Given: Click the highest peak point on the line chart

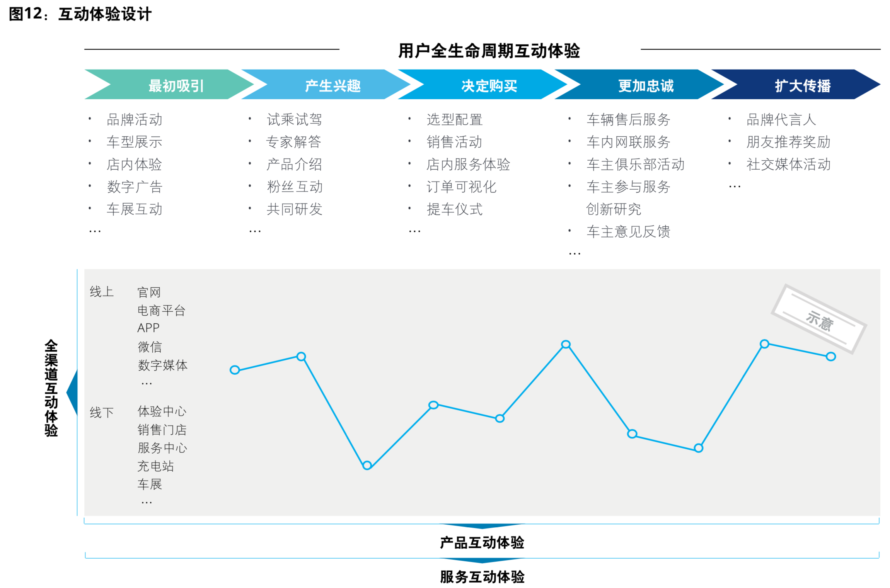Looking at the screenshot, I should [x=566, y=345].
